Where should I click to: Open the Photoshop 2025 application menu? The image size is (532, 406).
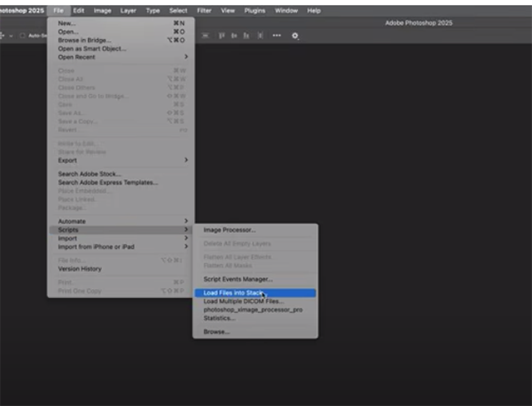[21, 11]
